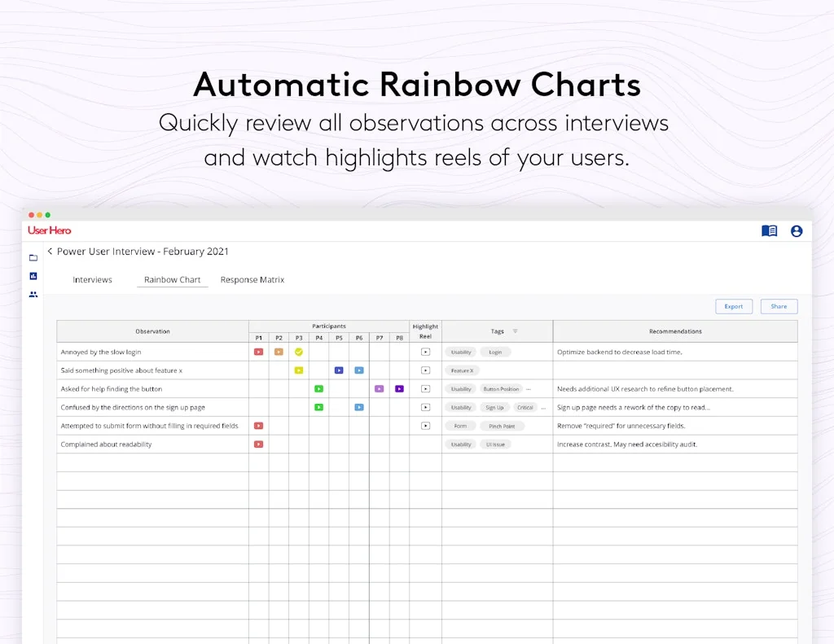Switch to the Response Matrix tab
Viewport: 834px width, 644px height.
(x=252, y=279)
